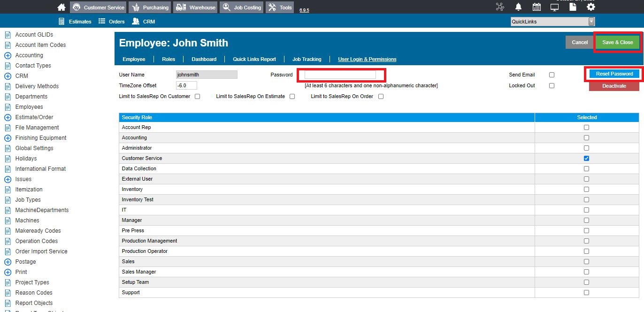The height and width of the screenshot is (312, 644).
Task: Switch to the Dashboard tab
Action: 204,59
